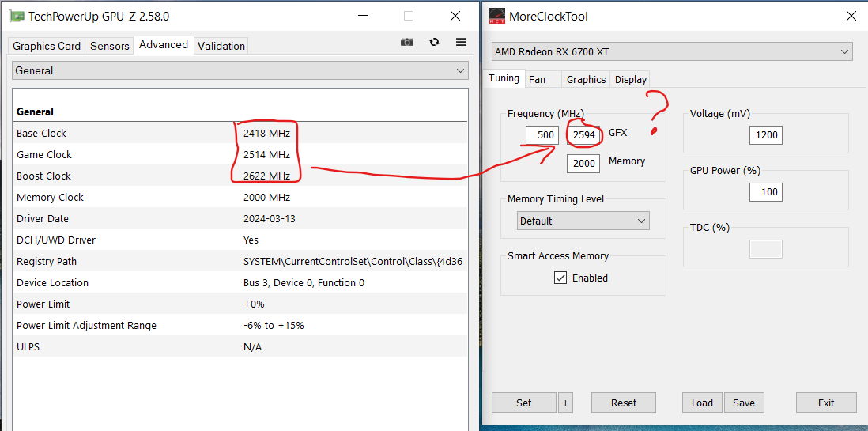Viewport: 868px width, 431px height.
Task: Take a GPU-Z screenshot with camera icon
Action: tap(407, 42)
